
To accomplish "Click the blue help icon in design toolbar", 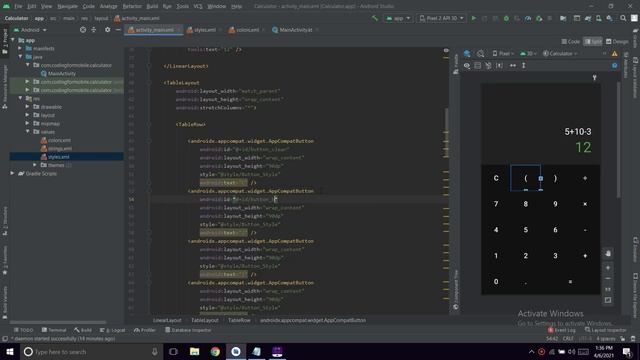I will click(x=614, y=65).
